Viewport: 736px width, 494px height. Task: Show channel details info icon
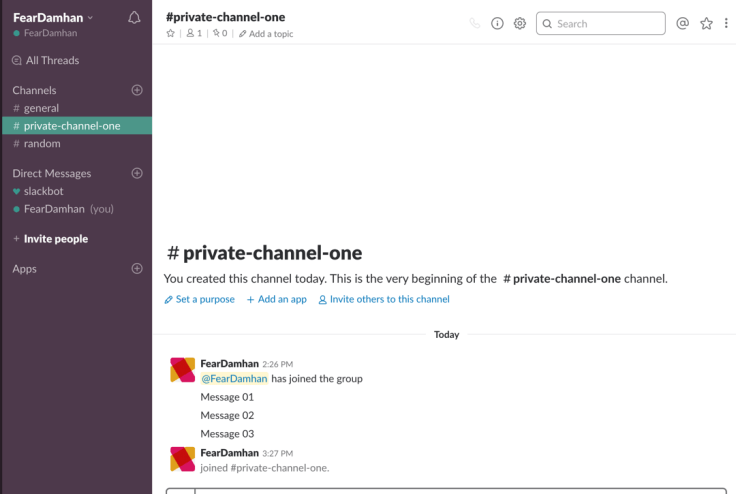(x=497, y=24)
